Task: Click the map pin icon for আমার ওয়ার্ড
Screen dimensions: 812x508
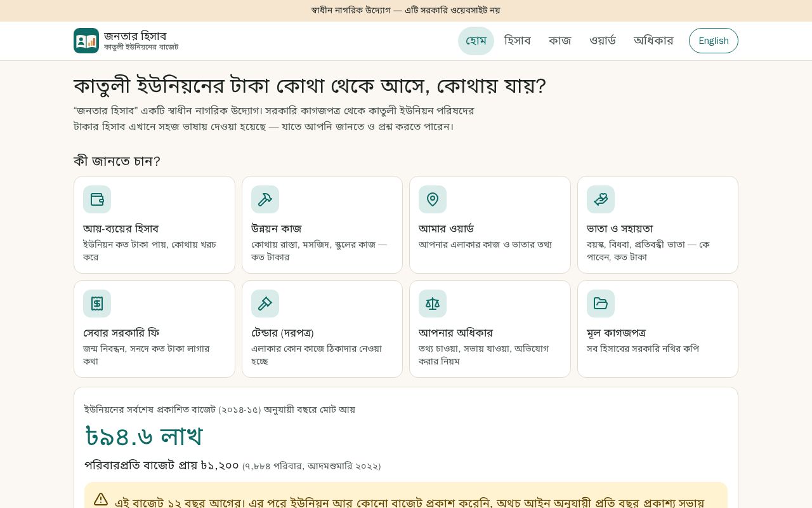Action: tap(433, 199)
